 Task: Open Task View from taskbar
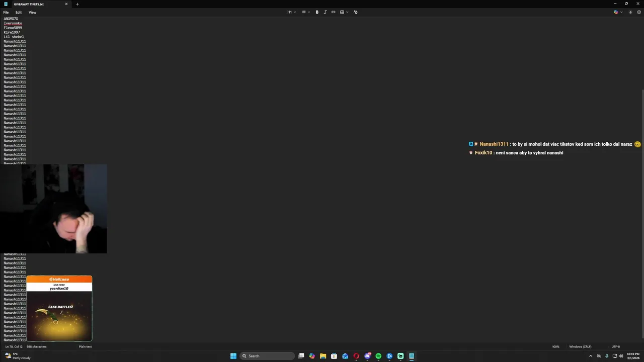301,356
